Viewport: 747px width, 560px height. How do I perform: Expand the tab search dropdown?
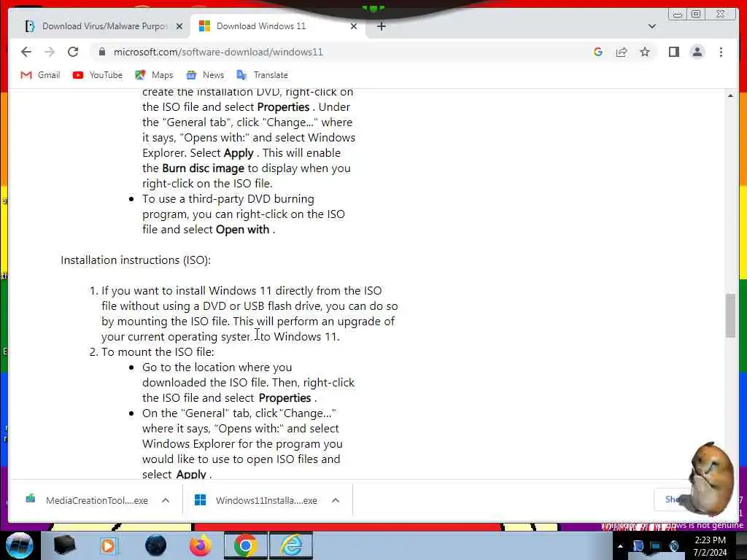point(651,26)
